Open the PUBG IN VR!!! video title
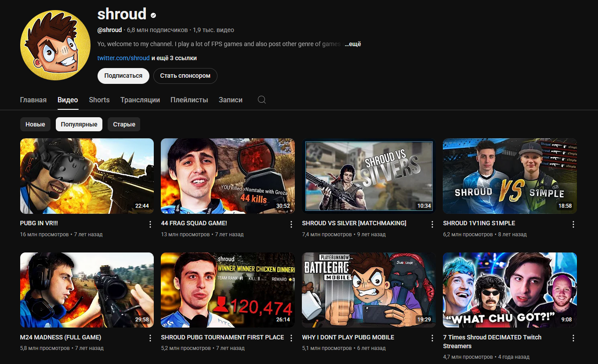Image resolution: width=598 pixels, height=364 pixels. pos(39,223)
